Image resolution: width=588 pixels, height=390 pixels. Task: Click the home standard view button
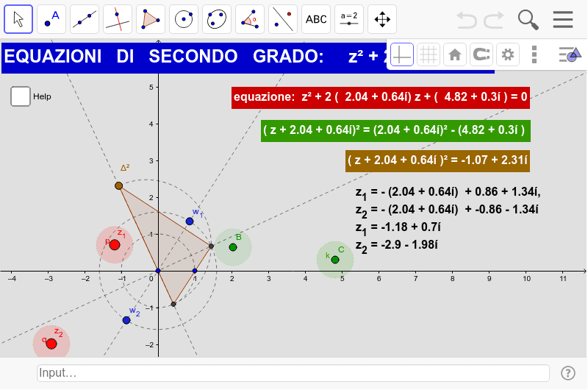tap(455, 54)
